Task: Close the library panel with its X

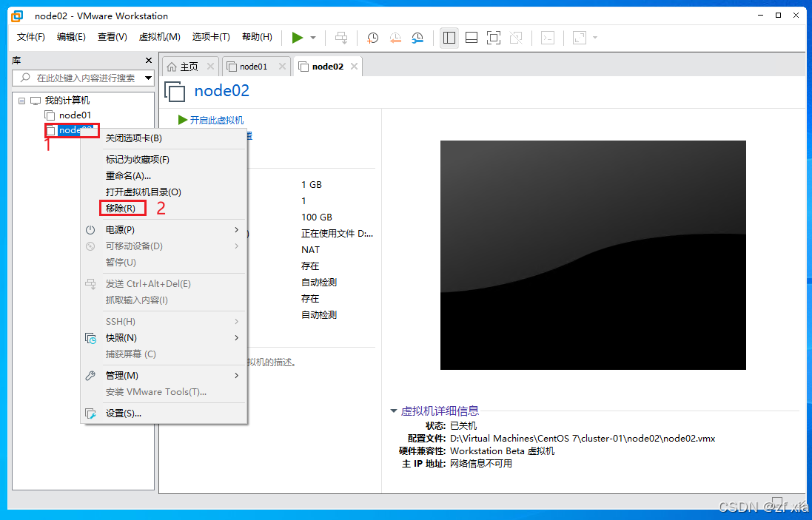Action: (149, 61)
